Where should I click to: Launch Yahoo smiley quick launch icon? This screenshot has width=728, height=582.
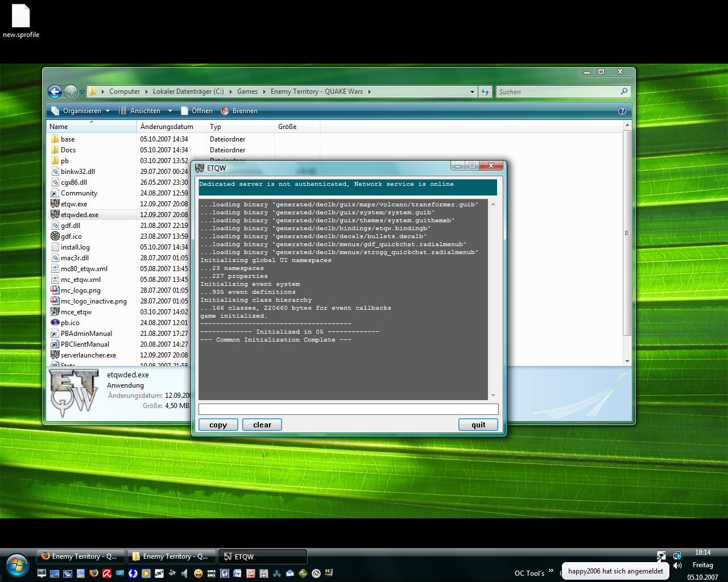click(x=198, y=573)
